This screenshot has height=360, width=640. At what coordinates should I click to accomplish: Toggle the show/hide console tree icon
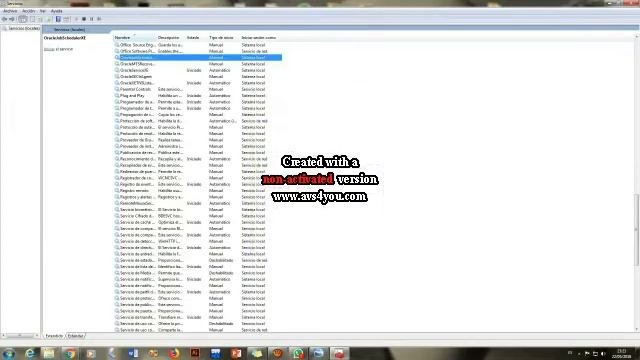23,19
